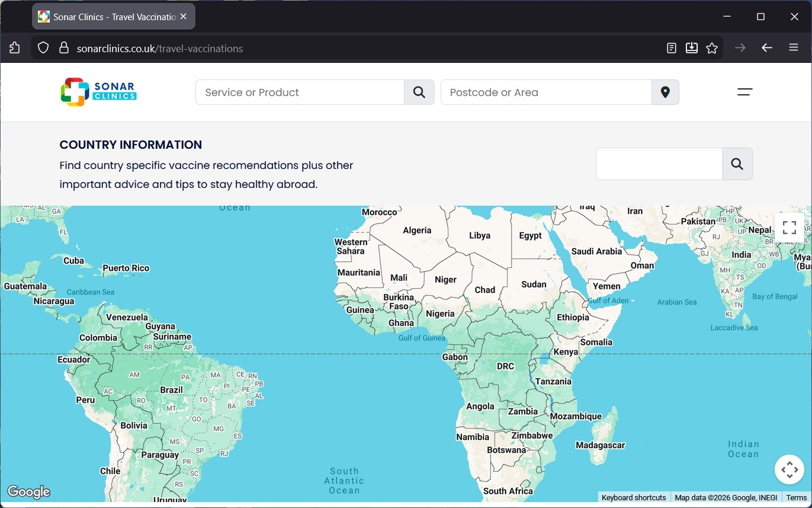This screenshot has width=812, height=508.
Task: Click the Service or Product search magnifier
Action: 419,92
